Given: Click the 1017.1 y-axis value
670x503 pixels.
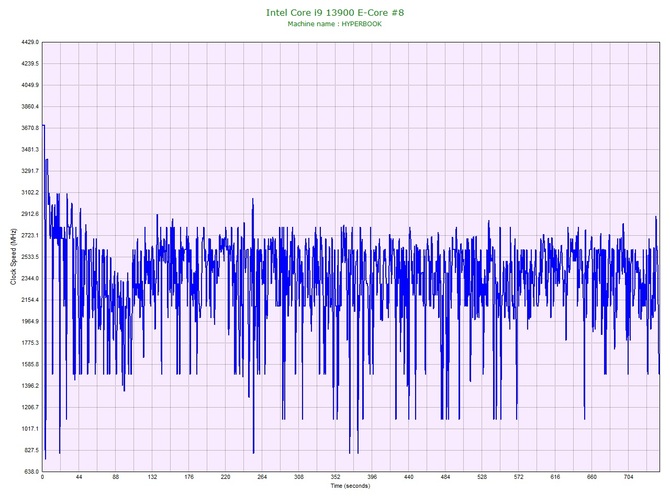Looking at the screenshot, I should tap(30, 429).
